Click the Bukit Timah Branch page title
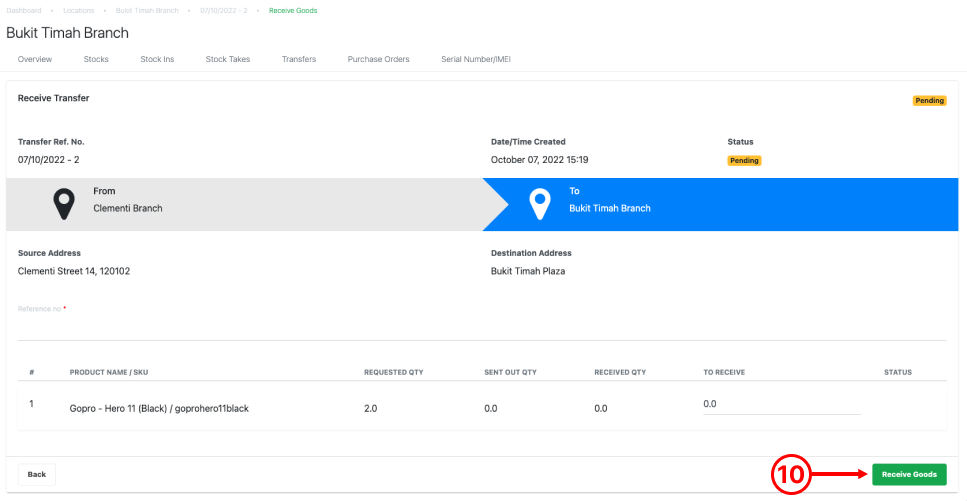The image size is (967, 501). coord(67,33)
